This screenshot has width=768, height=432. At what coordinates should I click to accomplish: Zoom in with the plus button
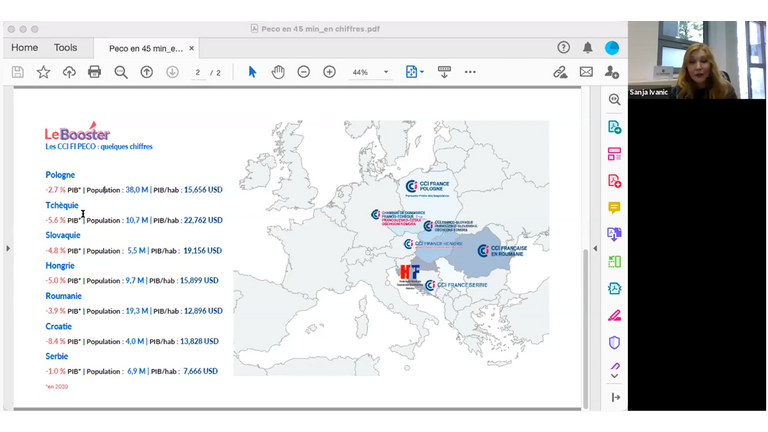point(329,72)
